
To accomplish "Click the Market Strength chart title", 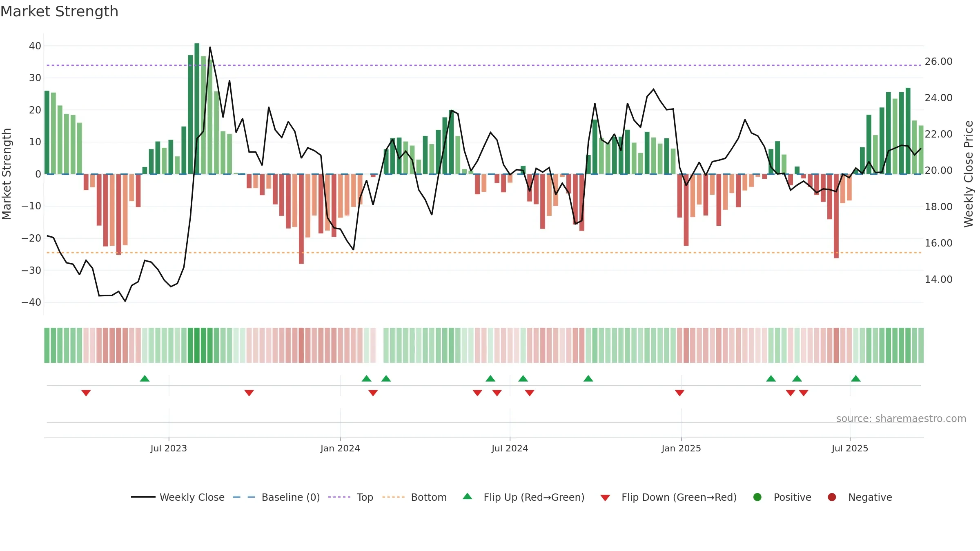I will [x=59, y=11].
